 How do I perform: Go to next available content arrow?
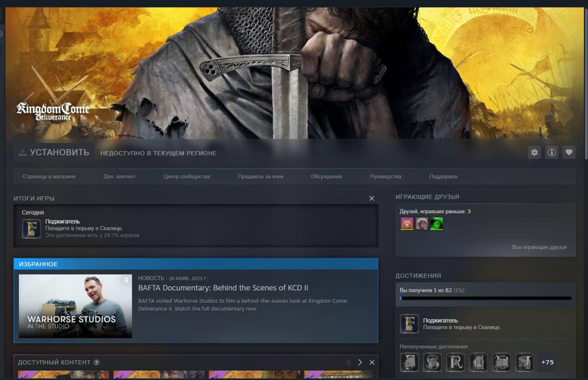(x=360, y=363)
